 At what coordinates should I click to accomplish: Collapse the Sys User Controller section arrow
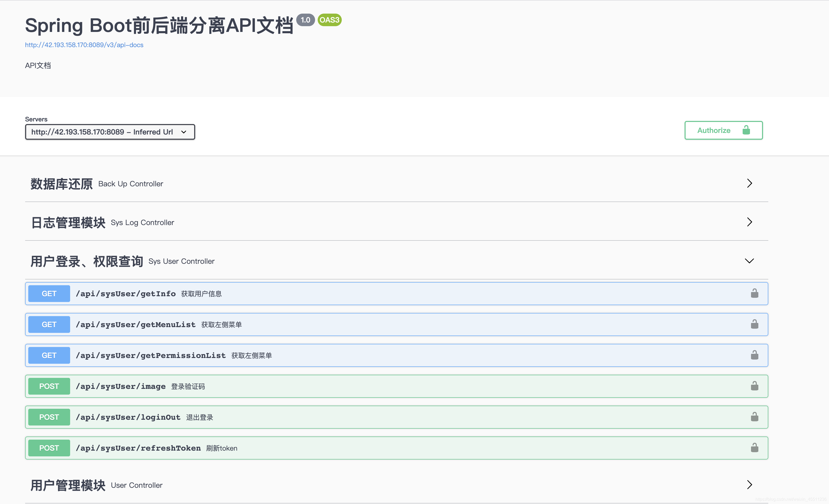[749, 261]
